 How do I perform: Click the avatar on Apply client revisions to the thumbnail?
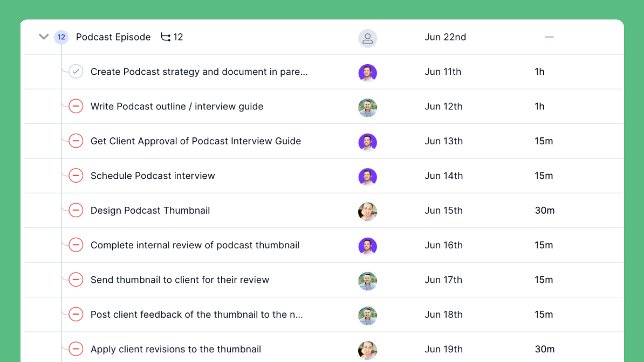tap(367, 349)
